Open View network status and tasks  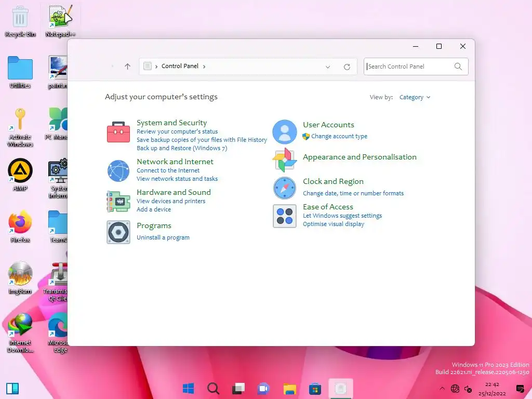pos(177,179)
